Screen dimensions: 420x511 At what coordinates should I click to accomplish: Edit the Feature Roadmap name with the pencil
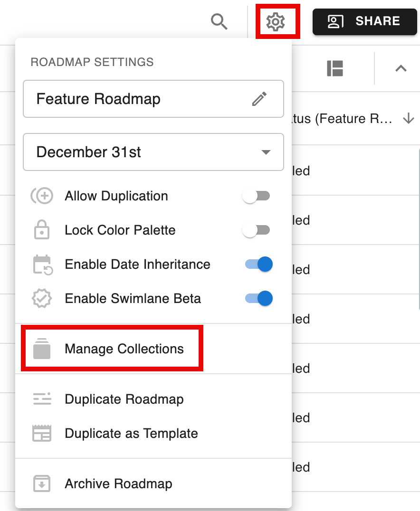(260, 99)
